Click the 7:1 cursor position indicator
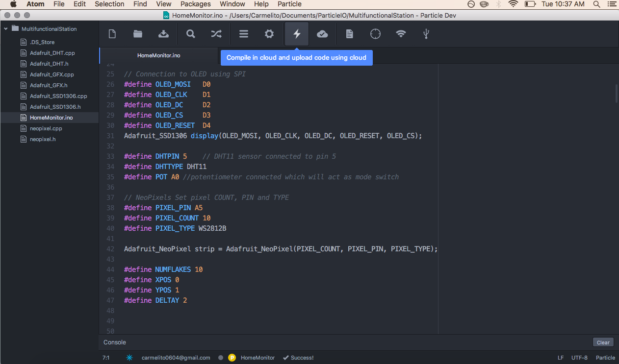This screenshot has width=619, height=364. coord(106,358)
